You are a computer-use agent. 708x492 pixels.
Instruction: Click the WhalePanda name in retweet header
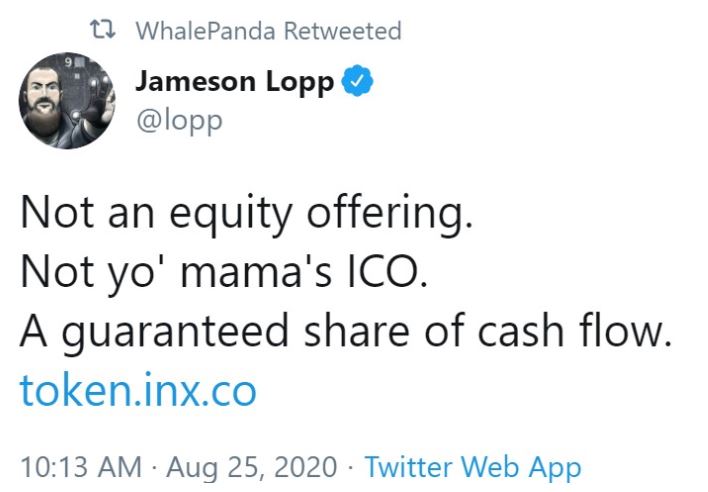click(x=206, y=31)
